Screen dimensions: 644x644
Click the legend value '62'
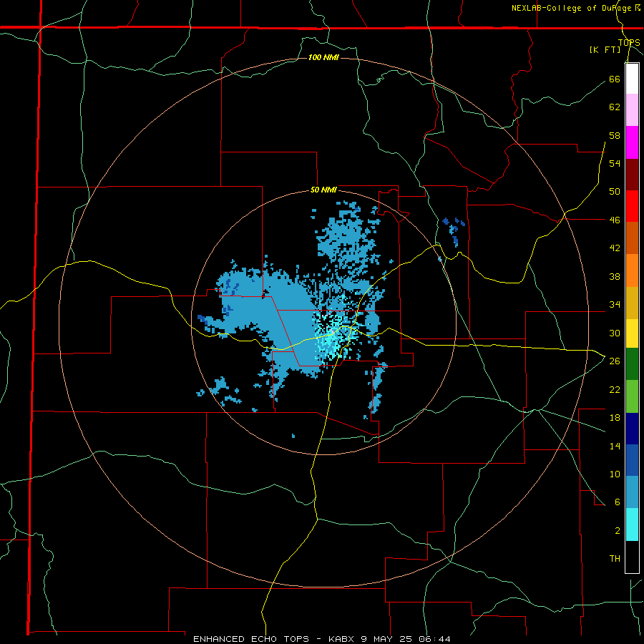pos(615,107)
